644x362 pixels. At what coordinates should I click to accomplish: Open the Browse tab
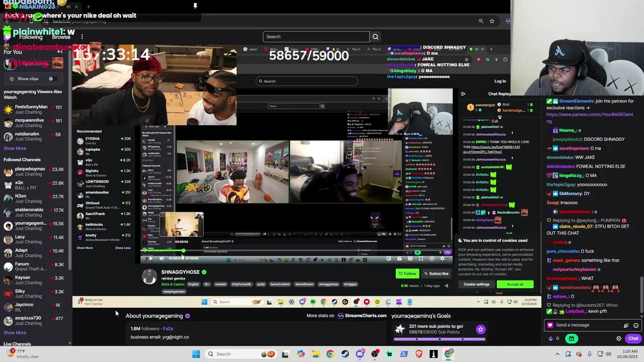pos(61,37)
